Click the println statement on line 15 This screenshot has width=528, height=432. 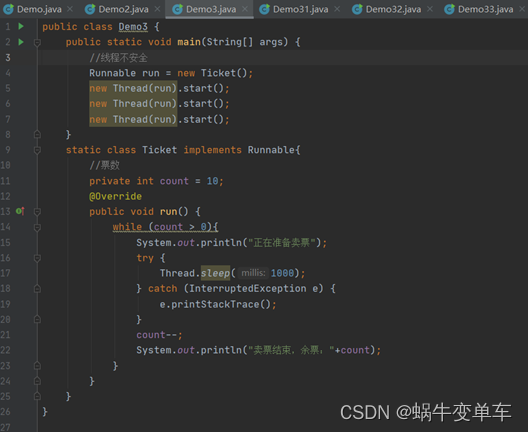[x=232, y=242]
